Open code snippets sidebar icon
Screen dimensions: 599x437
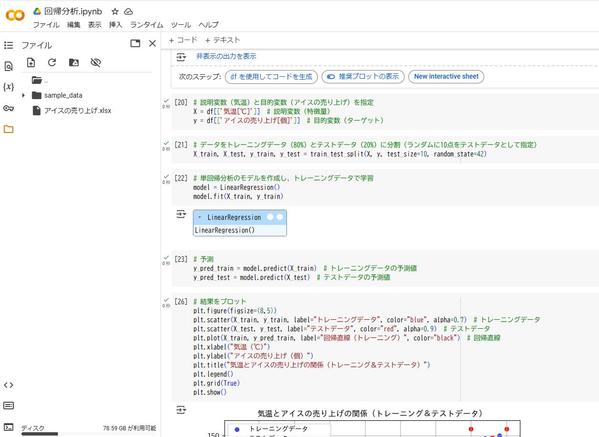(8, 385)
